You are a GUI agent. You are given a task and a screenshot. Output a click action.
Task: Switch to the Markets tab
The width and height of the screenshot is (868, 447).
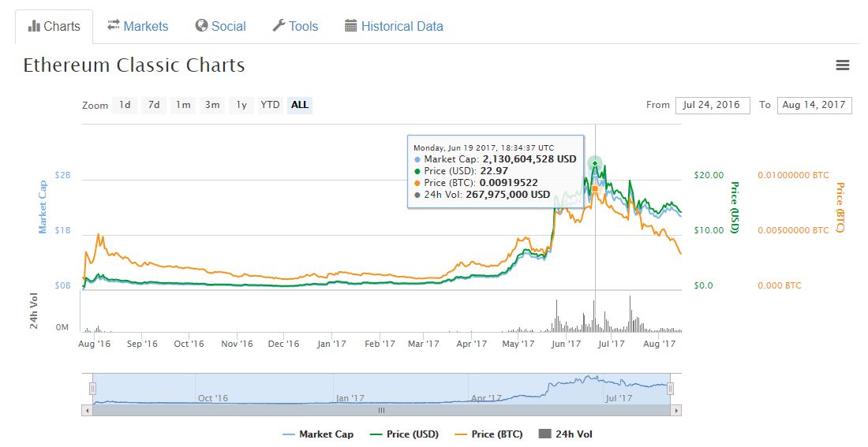[x=137, y=26]
